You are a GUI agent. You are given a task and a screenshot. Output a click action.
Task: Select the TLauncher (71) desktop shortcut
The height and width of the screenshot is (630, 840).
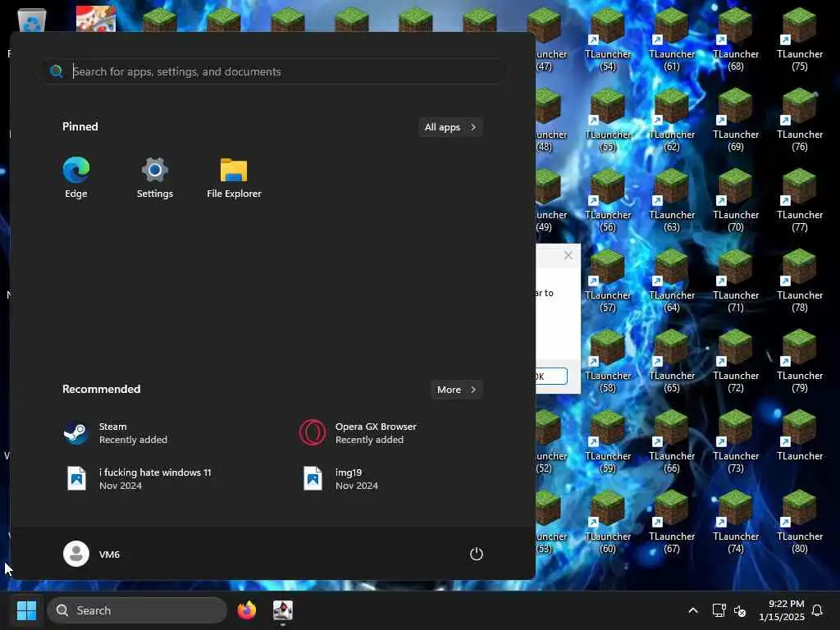[x=736, y=281]
